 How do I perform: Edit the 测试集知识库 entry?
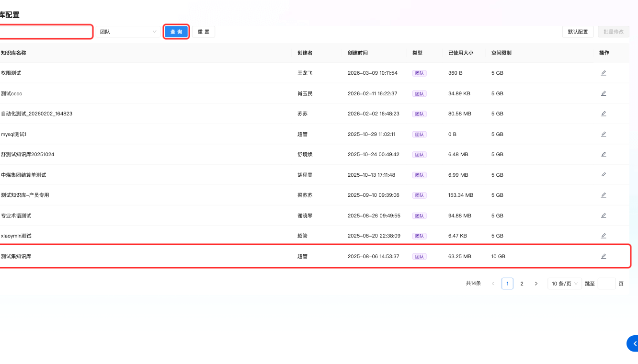[604, 256]
